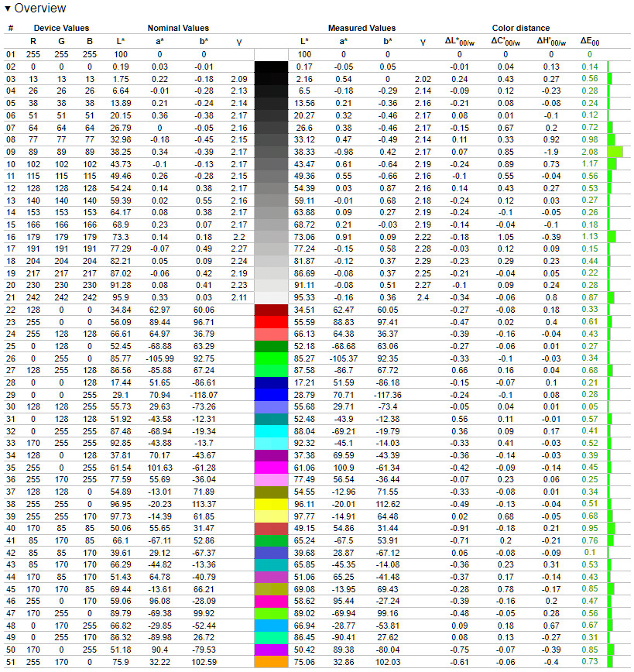Click the pure blue swatch in row 29
The image size is (634, 672).
pos(271,395)
